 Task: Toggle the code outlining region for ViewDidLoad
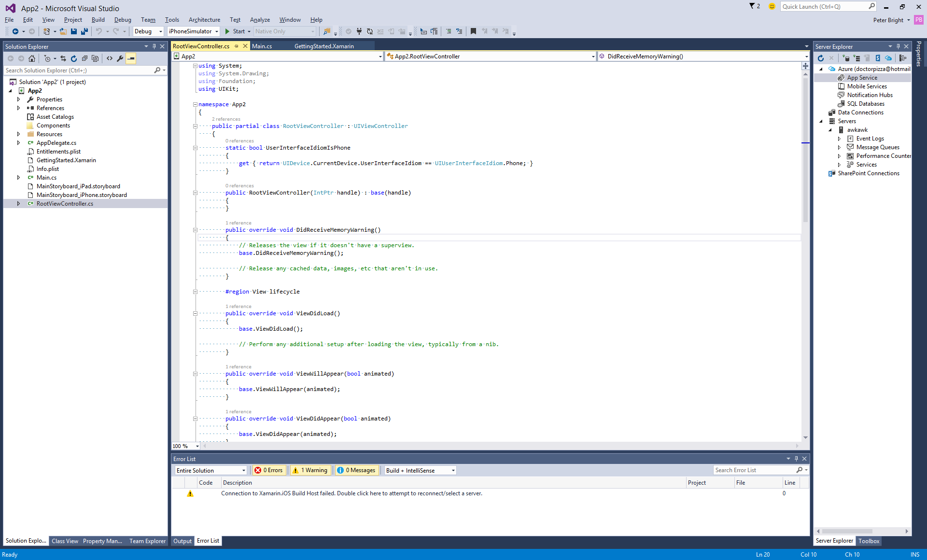[x=195, y=313]
